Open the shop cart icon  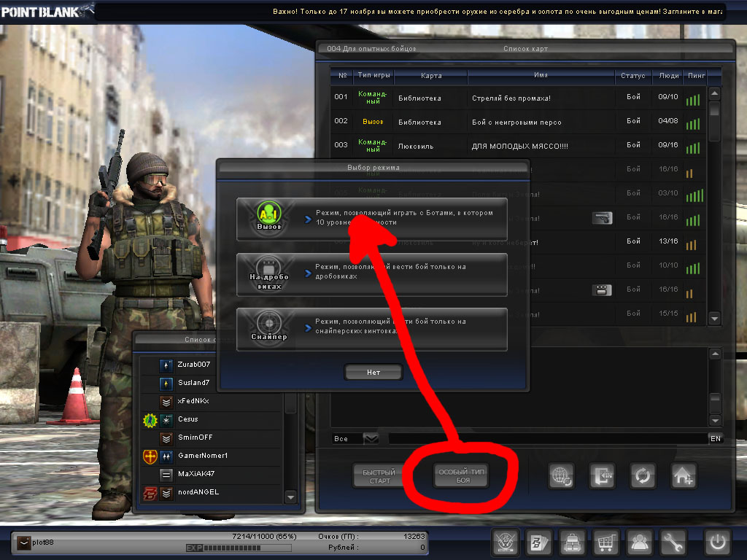605,542
